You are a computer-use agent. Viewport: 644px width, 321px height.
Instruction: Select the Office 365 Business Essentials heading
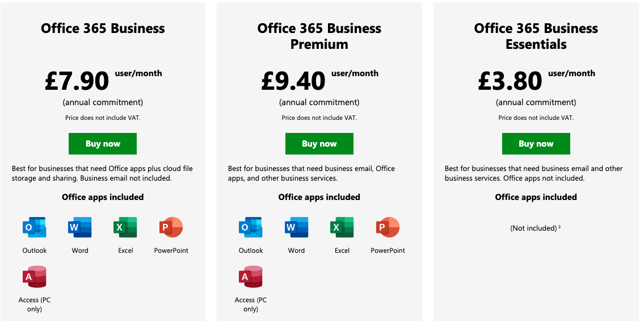tap(536, 36)
